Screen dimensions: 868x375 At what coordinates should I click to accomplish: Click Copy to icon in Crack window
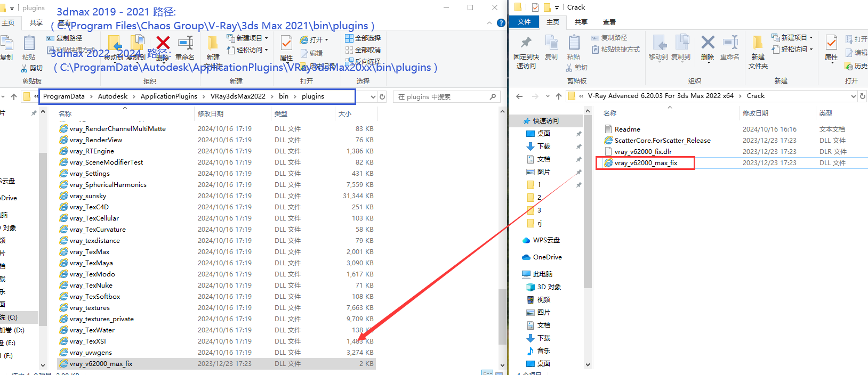[x=681, y=43]
